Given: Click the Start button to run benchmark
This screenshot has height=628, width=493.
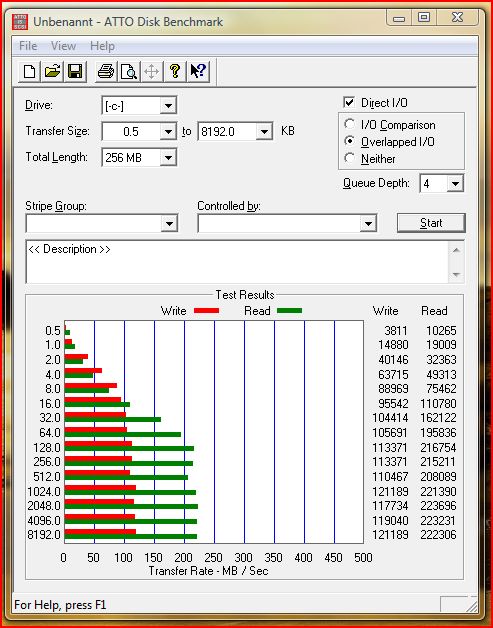Looking at the screenshot, I should click(431, 223).
